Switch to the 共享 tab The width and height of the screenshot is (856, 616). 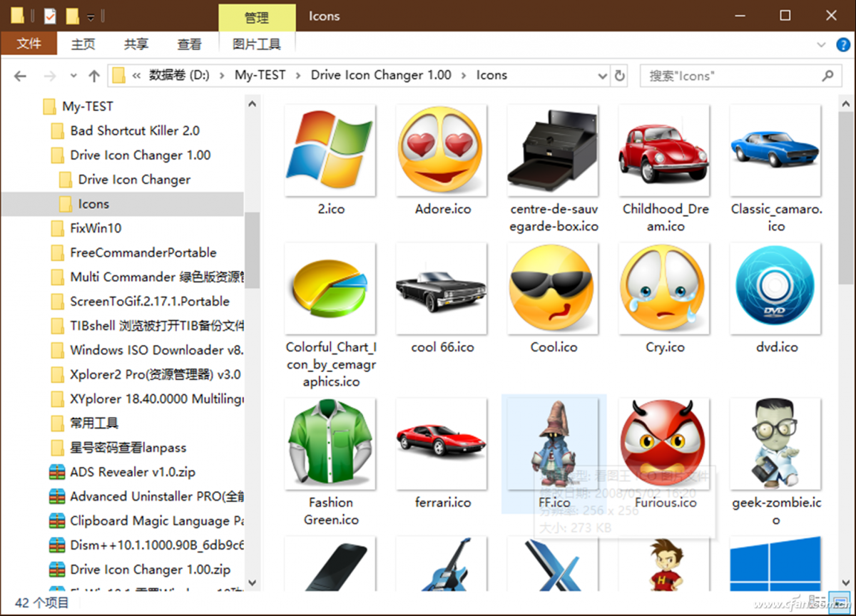(x=136, y=44)
